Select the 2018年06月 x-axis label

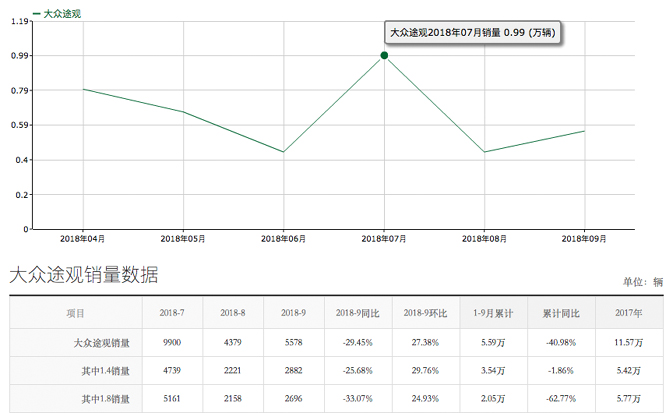click(x=283, y=239)
